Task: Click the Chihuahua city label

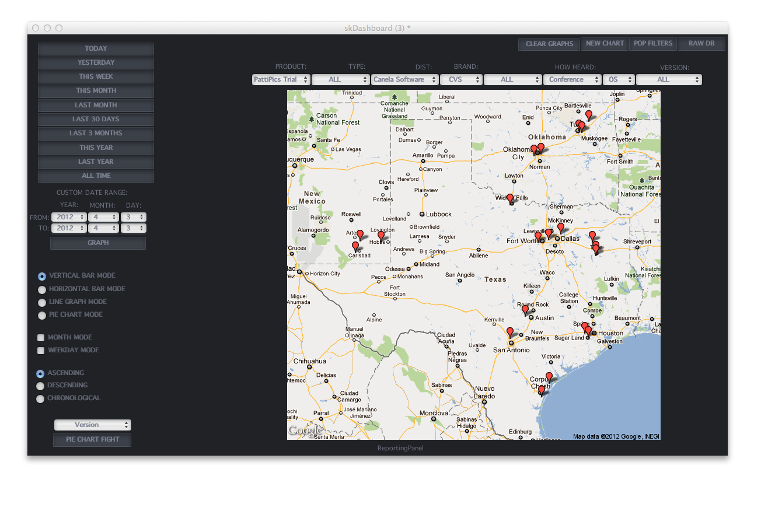Action: click(x=310, y=361)
